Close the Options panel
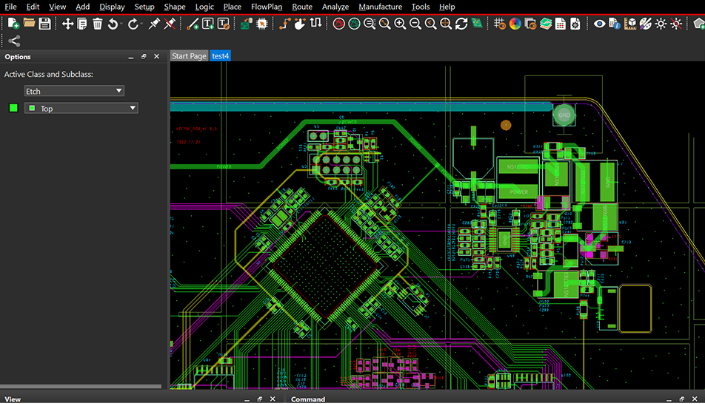This screenshot has width=705, height=404. [x=156, y=56]
